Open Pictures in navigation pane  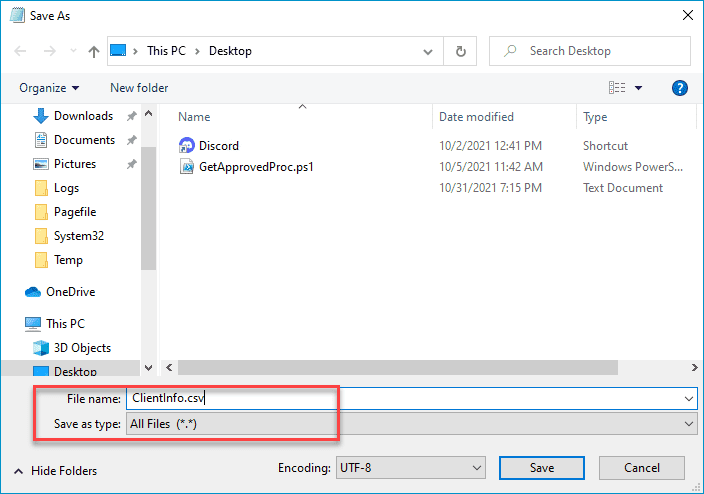(x=75, y=164)
